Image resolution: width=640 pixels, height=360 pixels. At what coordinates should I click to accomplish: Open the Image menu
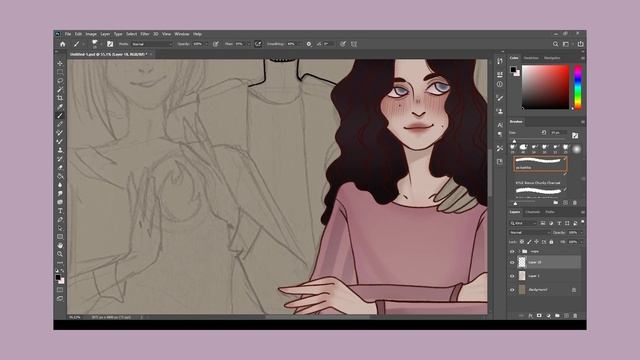pyautogui.click(x=91, y=34)
